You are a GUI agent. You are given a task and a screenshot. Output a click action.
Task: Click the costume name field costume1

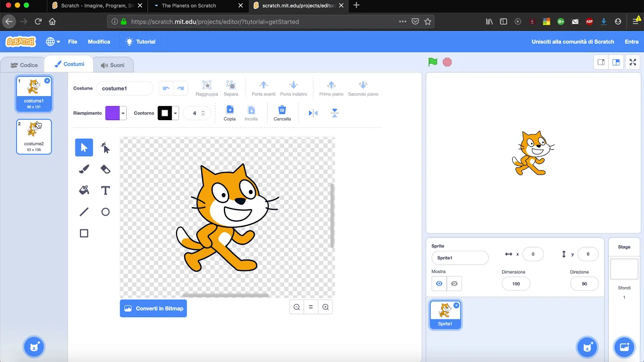(x=124, y=88)
